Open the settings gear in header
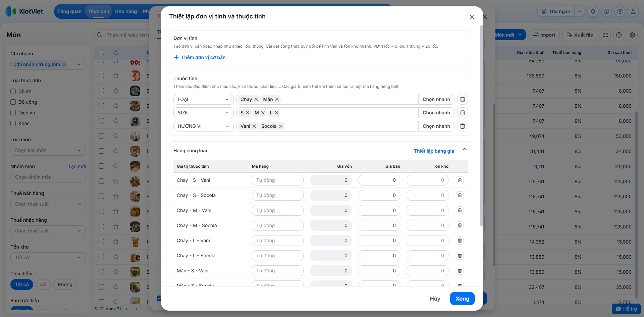 tap(620, 11)
